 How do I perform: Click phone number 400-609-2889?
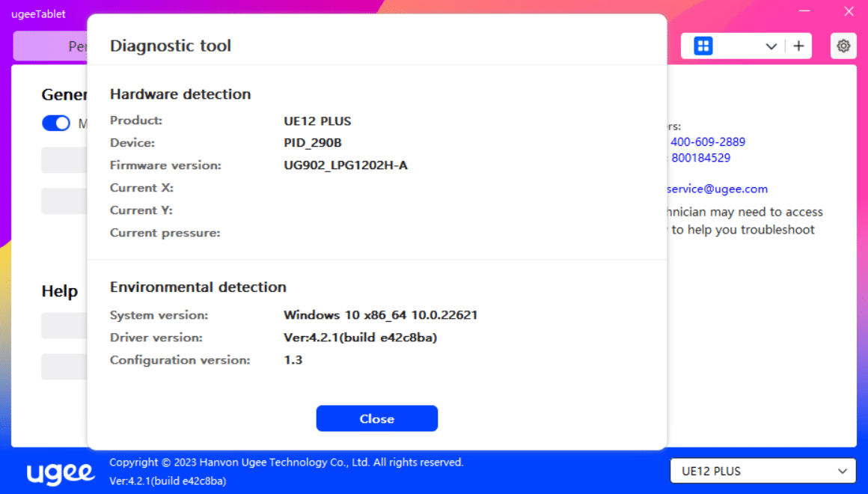[707, 141]
